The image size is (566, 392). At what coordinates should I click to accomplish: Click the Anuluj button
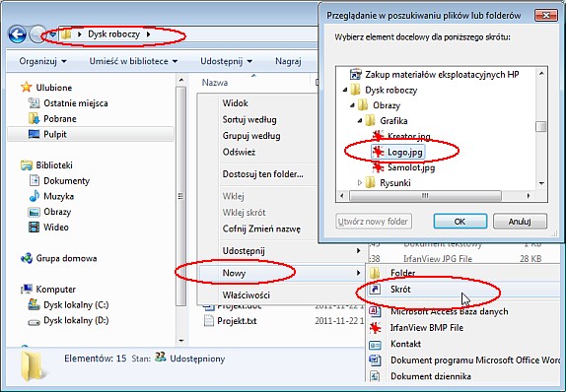coord(520,222)
